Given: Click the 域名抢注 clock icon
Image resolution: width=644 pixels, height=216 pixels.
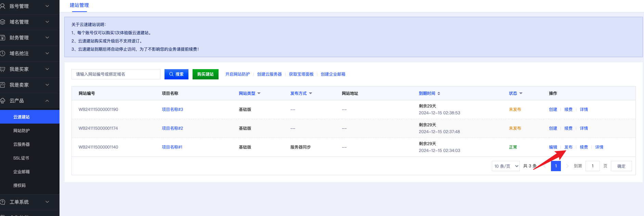Looking at the screenshot, I should point(2,53).
